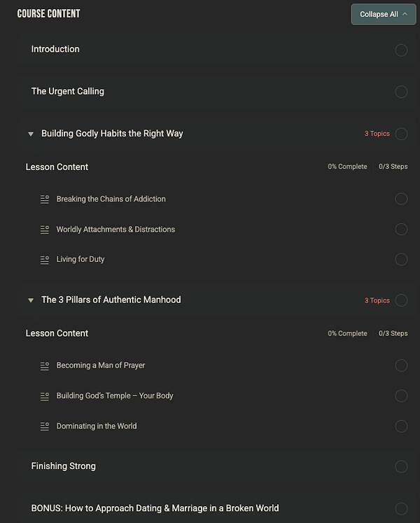Screen dimensions: 420x523
Task: Toggle completion circle for Finishing Strong
Action: pos(401,466)
